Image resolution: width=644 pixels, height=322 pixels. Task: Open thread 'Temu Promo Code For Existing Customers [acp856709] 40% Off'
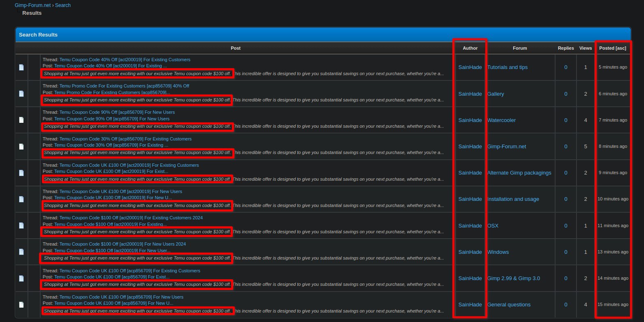(x=124, y=86)
